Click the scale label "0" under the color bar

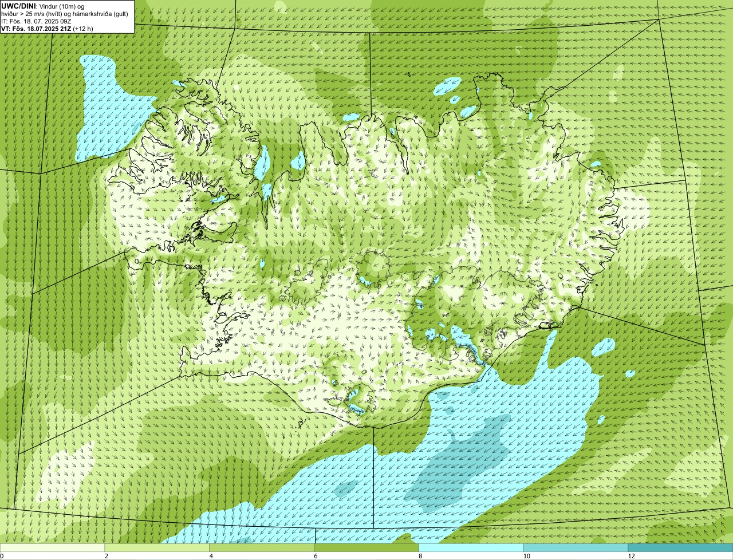(2, 556)
